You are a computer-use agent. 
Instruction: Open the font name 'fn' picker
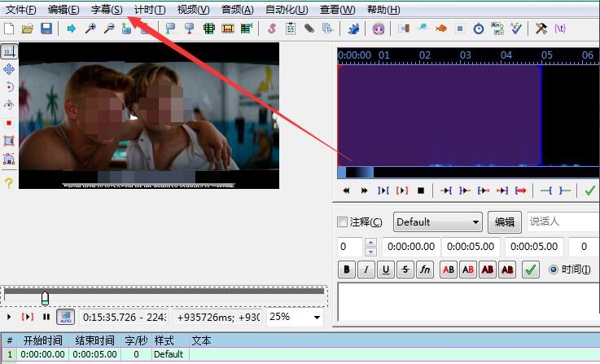point(425,270)
